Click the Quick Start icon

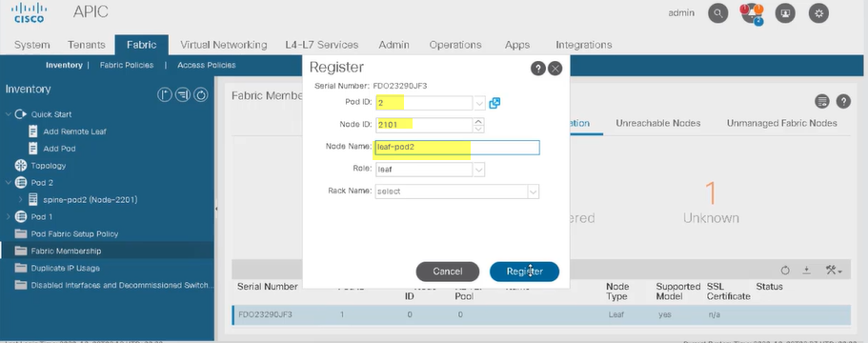[x=20, y=114]
